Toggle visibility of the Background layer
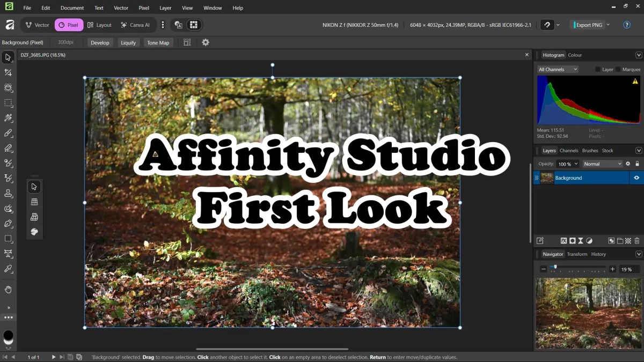Screen dimensions: 644x362 click(636, 178)
